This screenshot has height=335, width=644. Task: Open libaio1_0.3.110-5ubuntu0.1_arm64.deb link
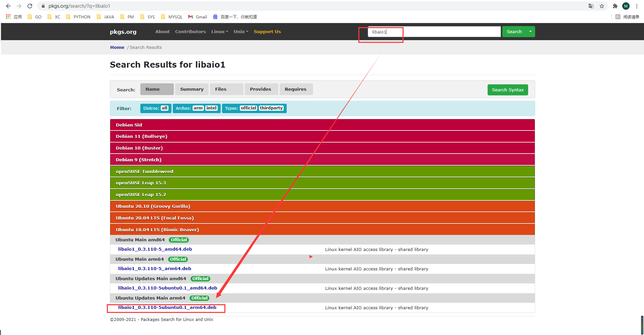click(x=167, y=307)
